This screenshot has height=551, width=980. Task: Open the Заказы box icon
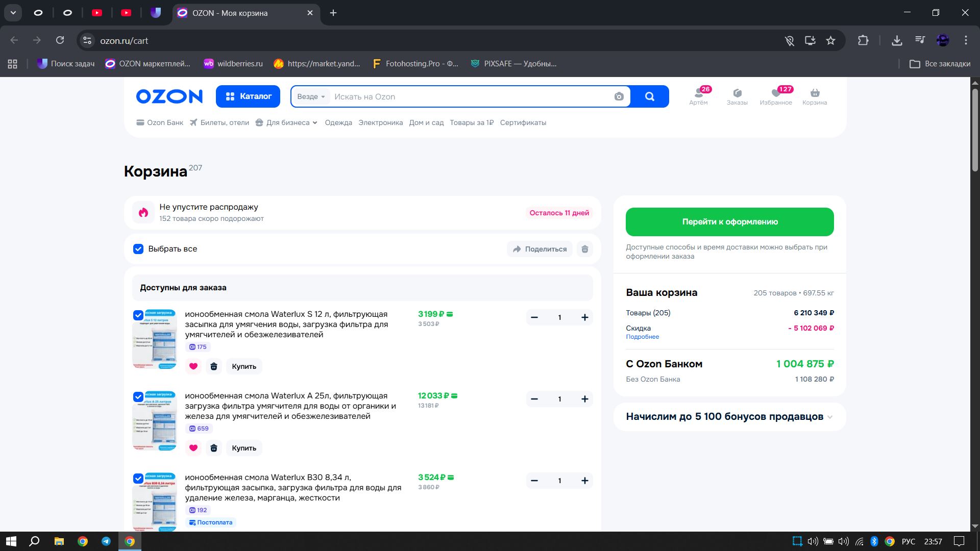point(737,93)
